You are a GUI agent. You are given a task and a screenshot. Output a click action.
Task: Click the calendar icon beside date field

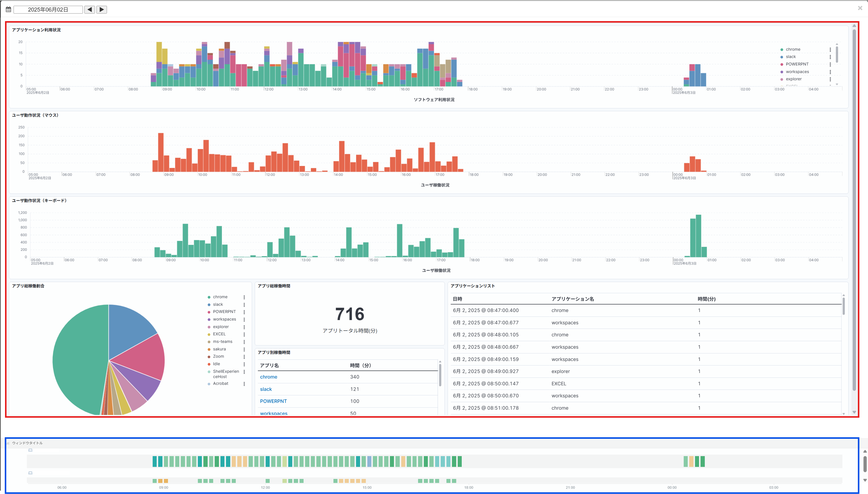9,10
